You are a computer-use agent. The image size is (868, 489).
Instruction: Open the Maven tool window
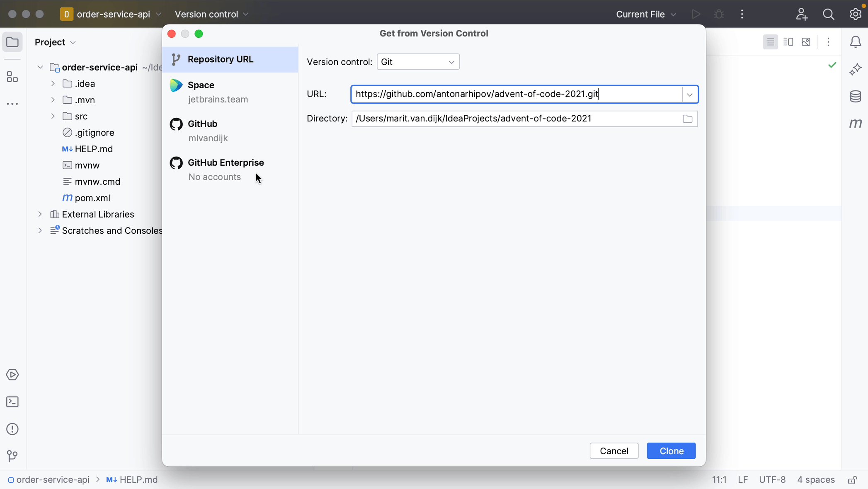pos(856,123)
